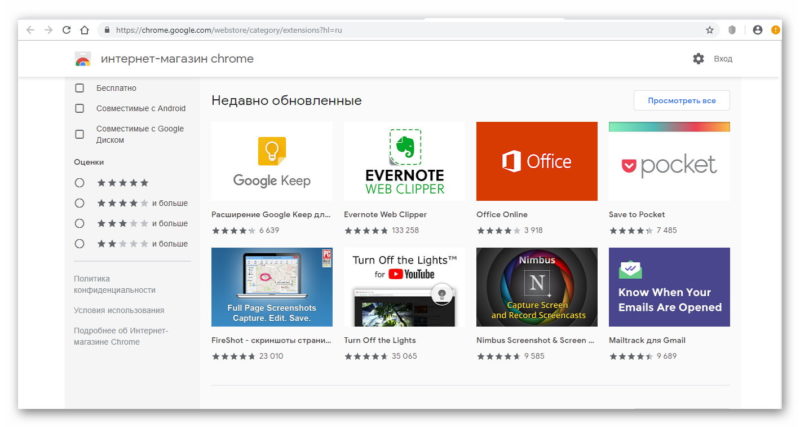800x427 pixels.
Task: Click the padlock icon in address bar
Action: [x=107, y=30]
